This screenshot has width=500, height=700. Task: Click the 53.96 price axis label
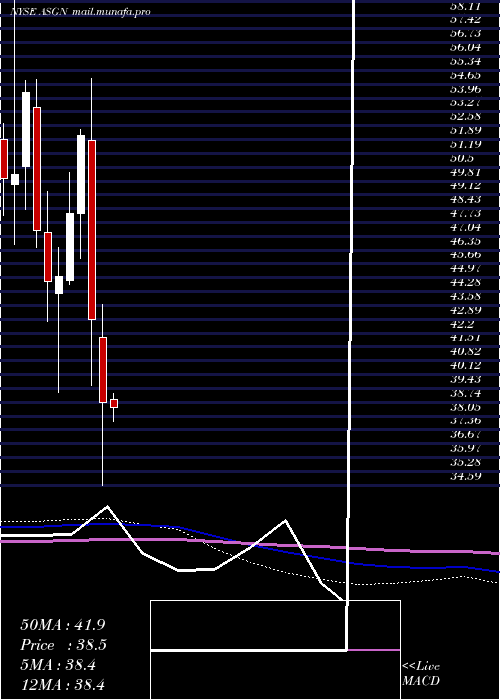[465, 89]
